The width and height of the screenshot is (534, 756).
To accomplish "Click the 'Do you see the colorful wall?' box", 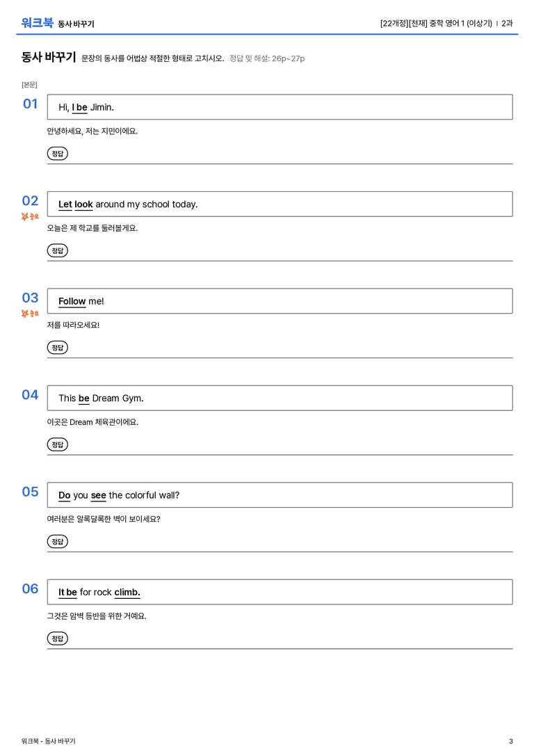I will (x=280, y=494).
